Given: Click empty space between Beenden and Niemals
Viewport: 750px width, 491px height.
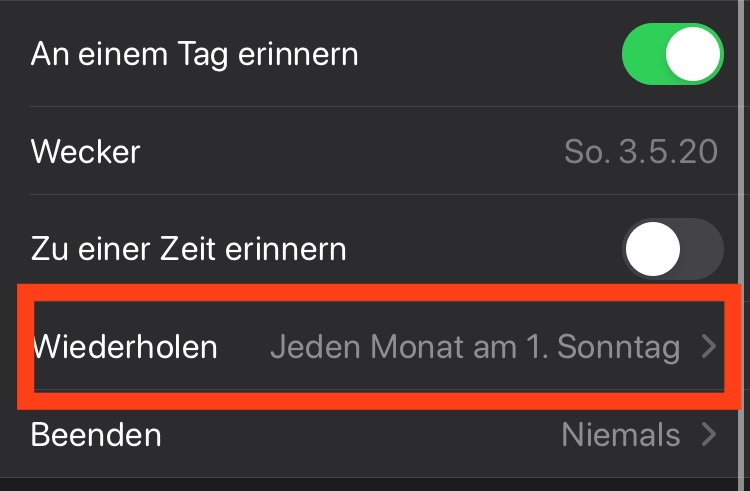Looking at the screenshot, I should (360, 435).
